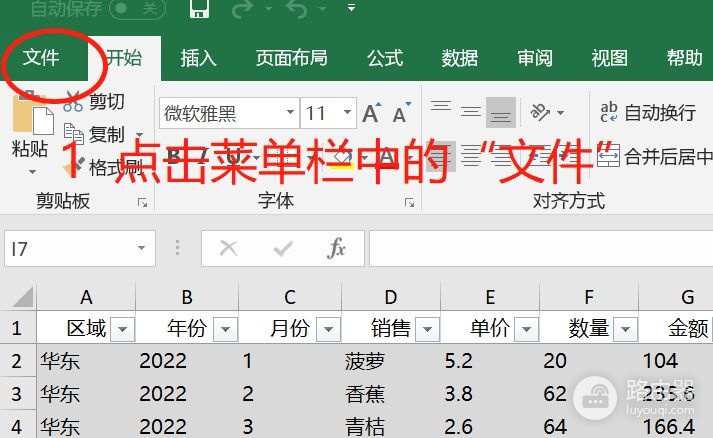The image size is (713, 438).
Task: Switch to the 数据 (Data) tab
Action: click(460, 58)
